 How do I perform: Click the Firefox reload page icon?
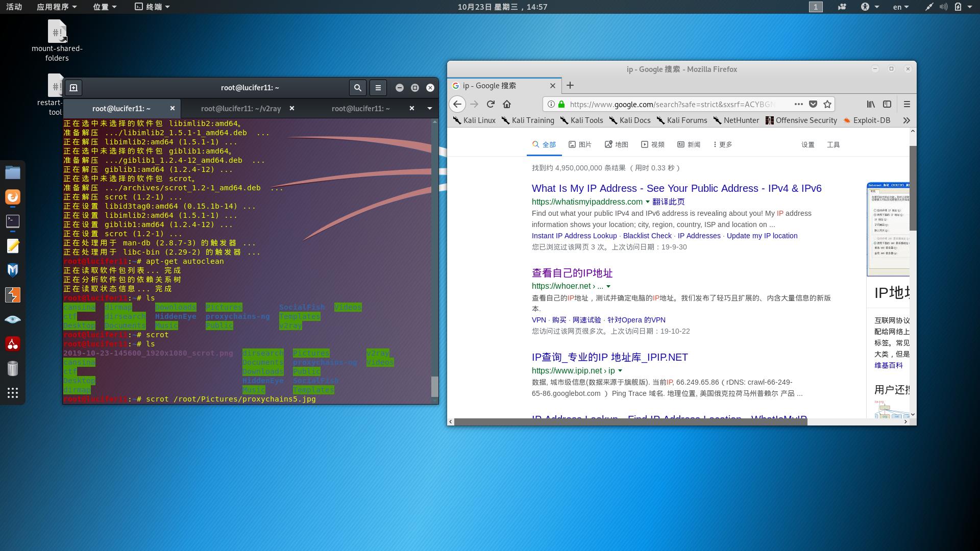[491, 104]
